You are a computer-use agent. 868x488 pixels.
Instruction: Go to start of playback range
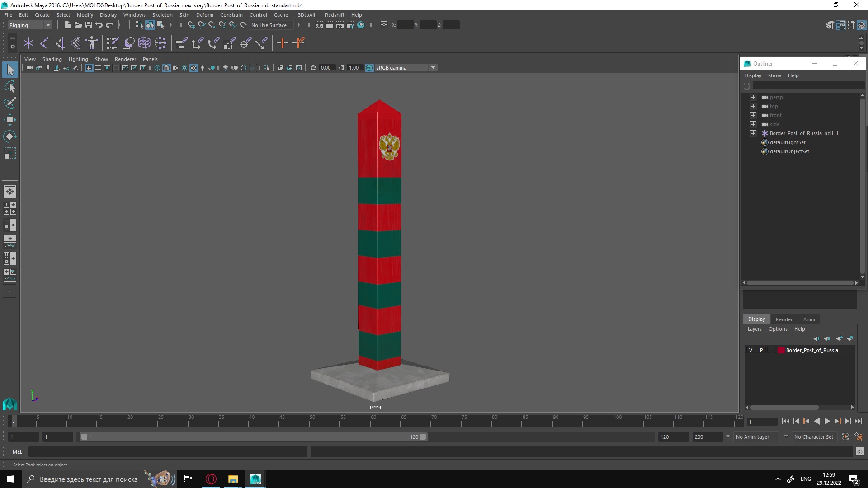click(786, 421)
